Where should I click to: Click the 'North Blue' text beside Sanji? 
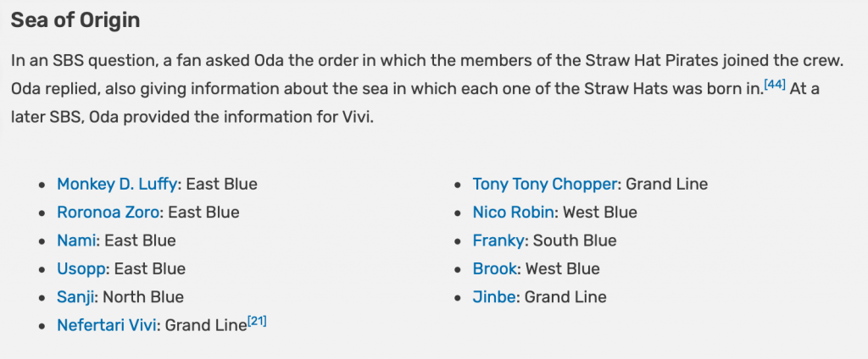point(143,297)
